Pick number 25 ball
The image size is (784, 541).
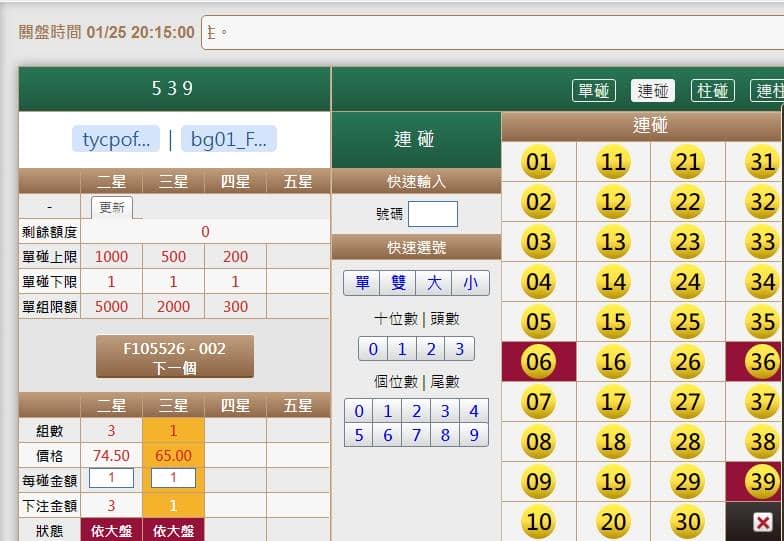(688, 322)
